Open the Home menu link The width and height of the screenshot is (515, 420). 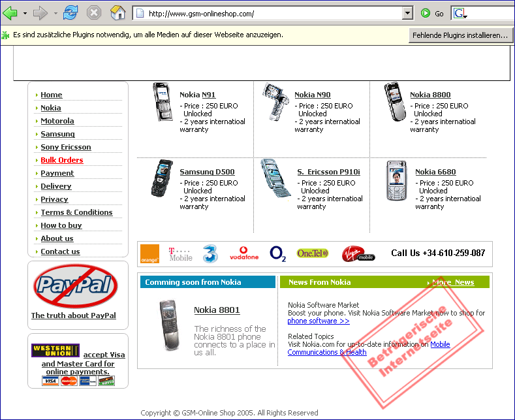click(51, 95)
